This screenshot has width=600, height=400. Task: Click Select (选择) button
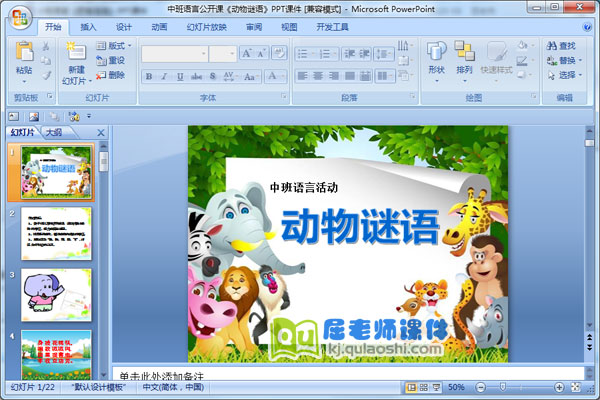point(564,75)
